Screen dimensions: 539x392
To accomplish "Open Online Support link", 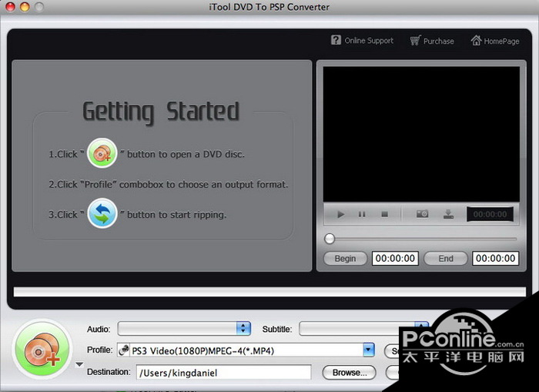I will [363, 41].
